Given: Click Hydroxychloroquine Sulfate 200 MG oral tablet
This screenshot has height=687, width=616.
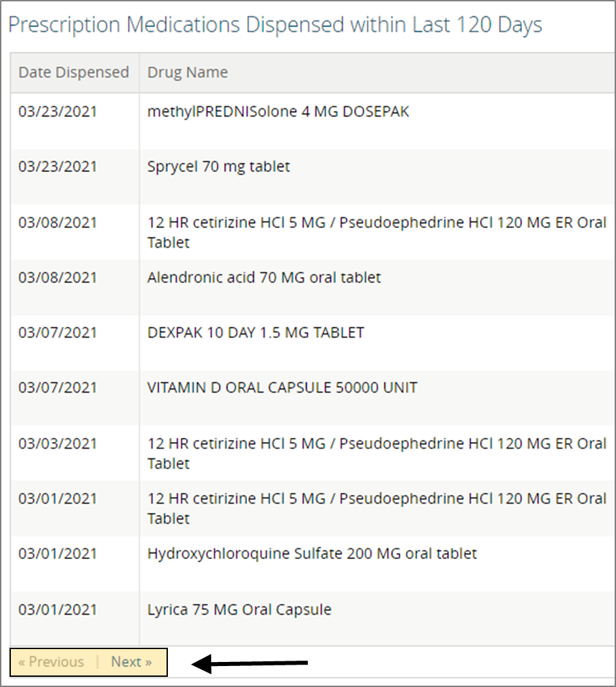Looking at the screenshot, I should click(x=312, y=554).
